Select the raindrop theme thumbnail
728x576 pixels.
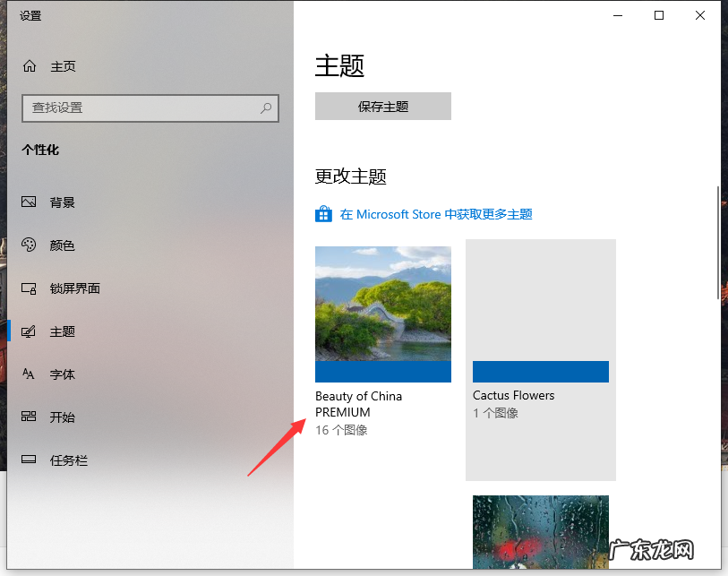click(540, 533)
